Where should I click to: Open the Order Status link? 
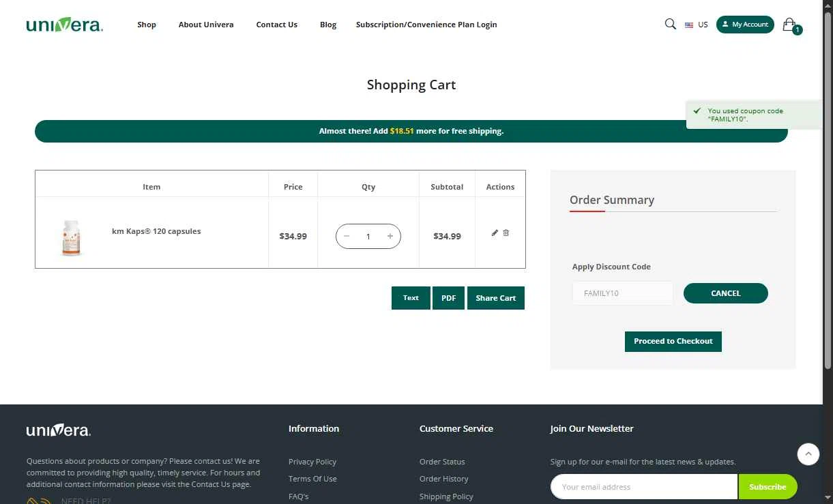pyautogui.click(x=442, y=462)
